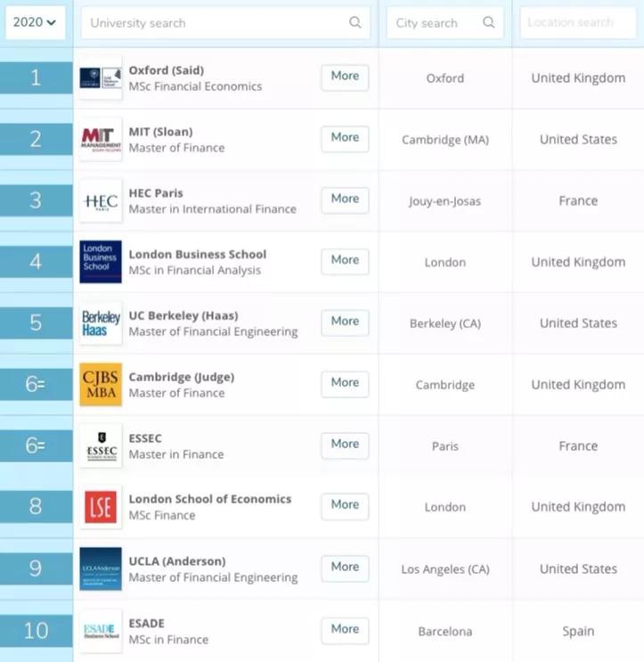Open the Oxford (Said) university name

pos(167,70)
